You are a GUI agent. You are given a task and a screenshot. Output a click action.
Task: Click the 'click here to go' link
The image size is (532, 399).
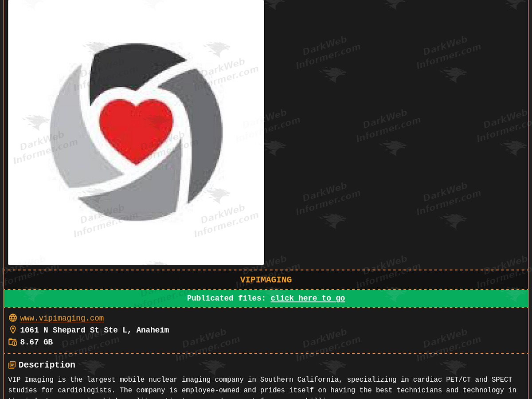pos(308,298)
